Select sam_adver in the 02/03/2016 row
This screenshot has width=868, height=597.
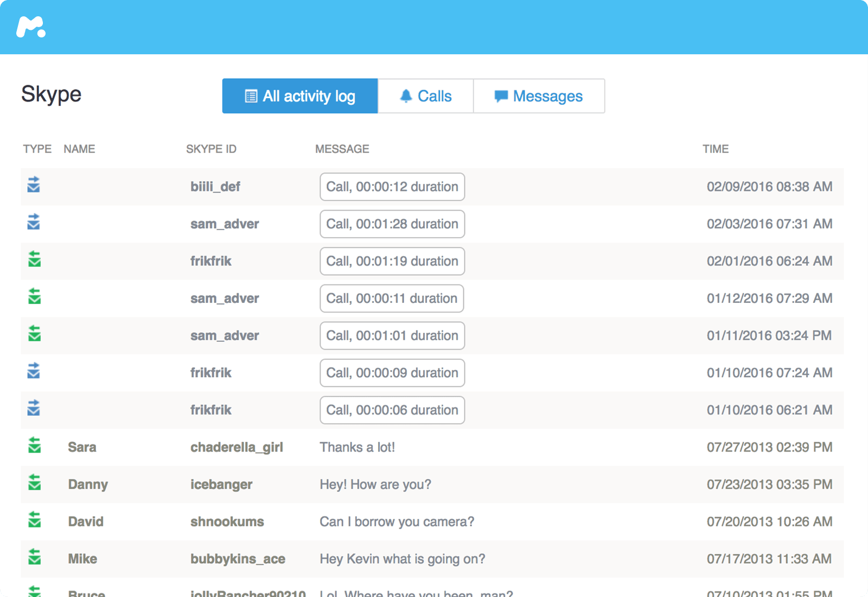coord(225,224)
